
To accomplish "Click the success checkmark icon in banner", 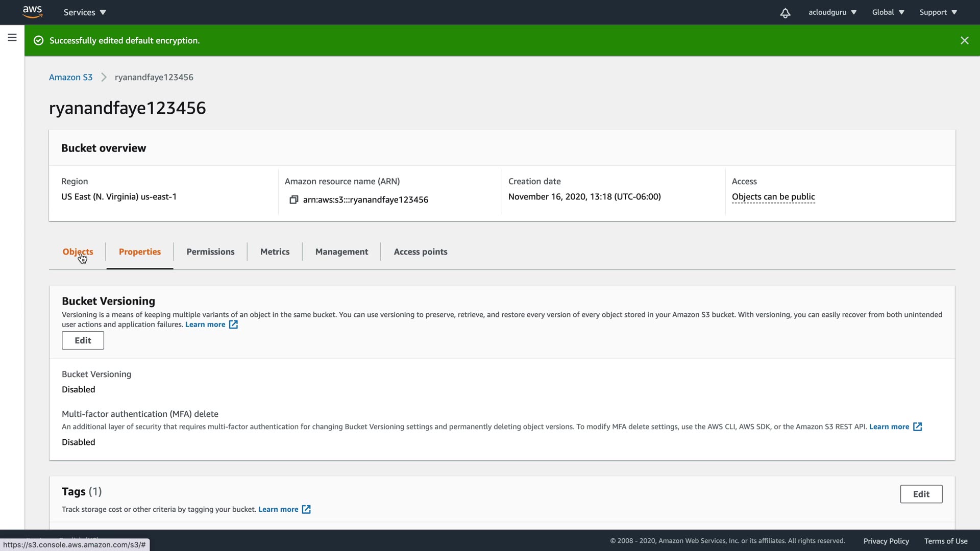I will click(38, 40).
